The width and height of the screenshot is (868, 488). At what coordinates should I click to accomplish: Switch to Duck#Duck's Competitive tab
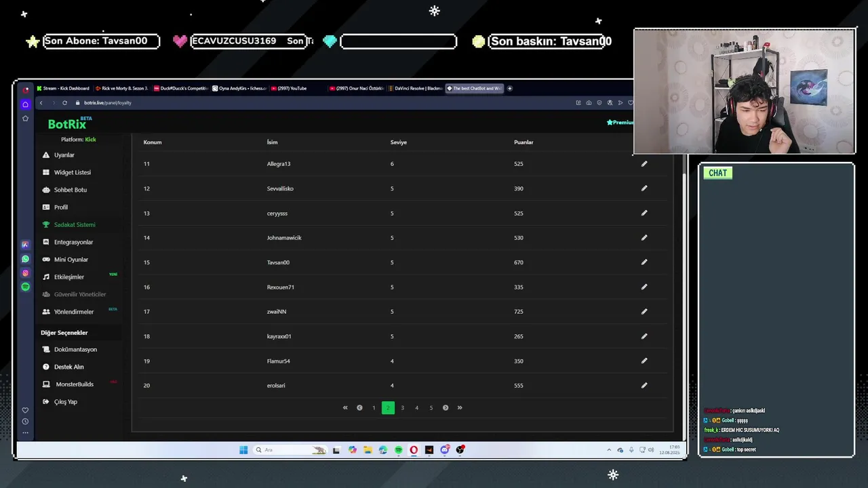180,88
